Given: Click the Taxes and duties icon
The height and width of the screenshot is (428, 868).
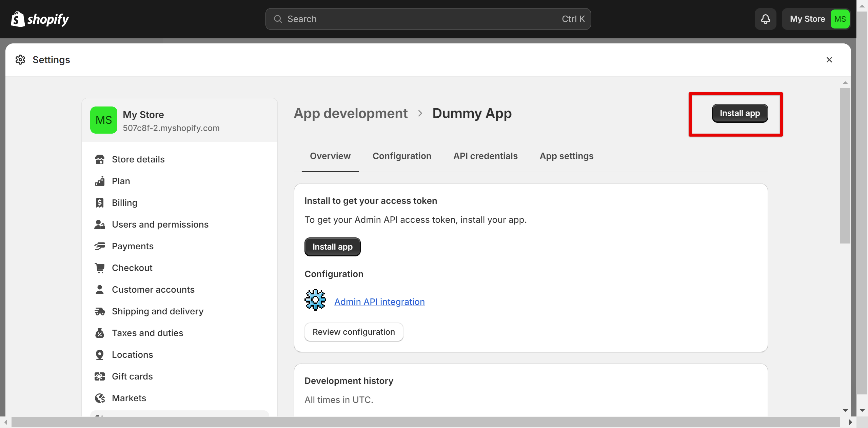Looking at the screenshot, I should [x=100, y=333].
